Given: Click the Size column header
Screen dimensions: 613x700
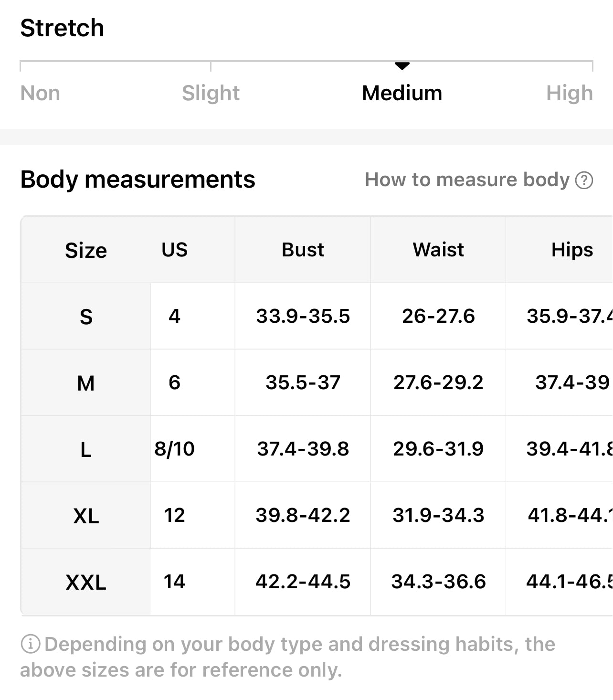Looking at the screenshot, I should pyautogui.click(x=86, y=250).
